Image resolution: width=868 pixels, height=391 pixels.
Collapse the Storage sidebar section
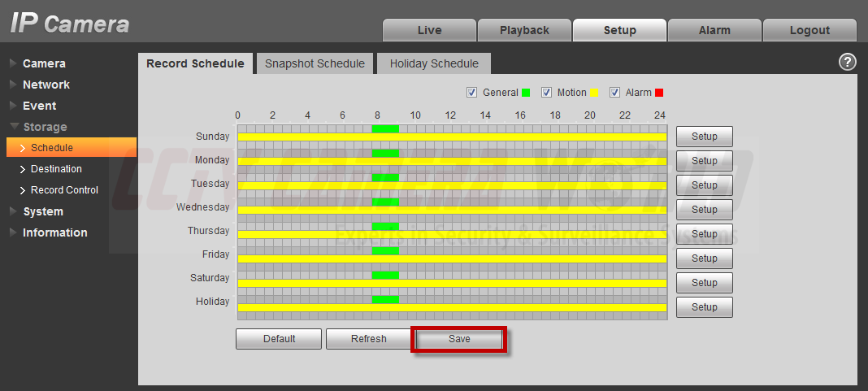tap(45, 127)
